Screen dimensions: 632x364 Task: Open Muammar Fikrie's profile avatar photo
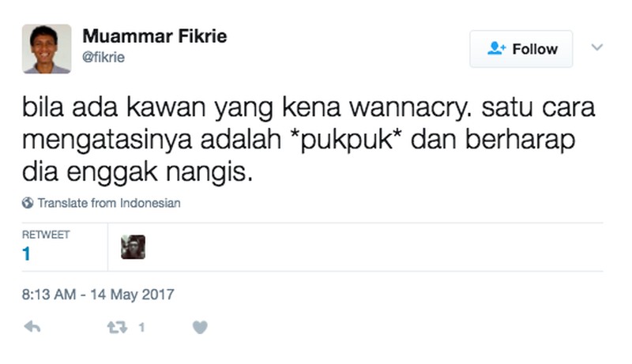[47, 49]
